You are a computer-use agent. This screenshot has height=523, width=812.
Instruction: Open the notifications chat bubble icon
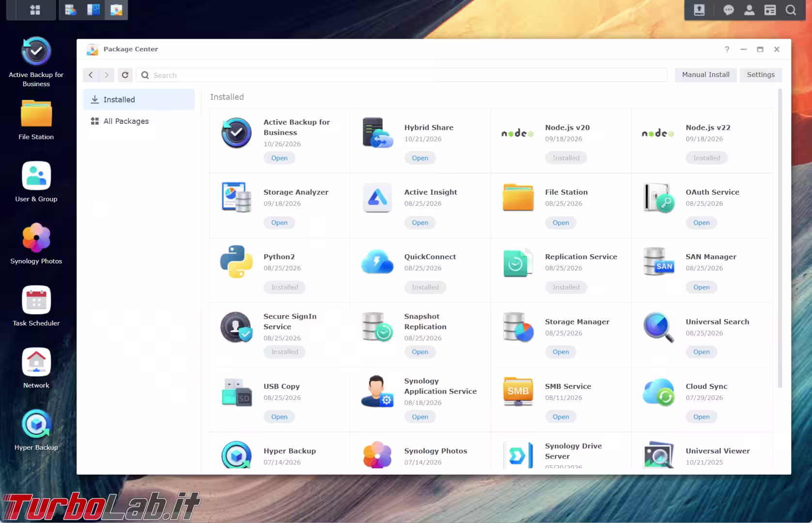pos(728,10)
